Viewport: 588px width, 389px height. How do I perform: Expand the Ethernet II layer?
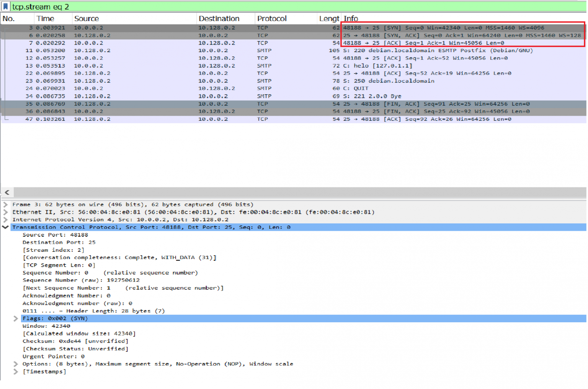point(5,212)
